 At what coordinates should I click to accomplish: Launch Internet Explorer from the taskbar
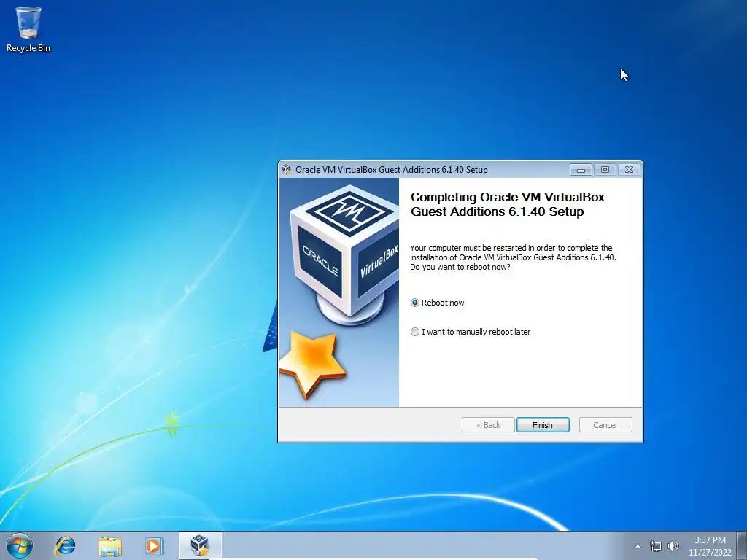pyautogui.click(x=65, y=545)
